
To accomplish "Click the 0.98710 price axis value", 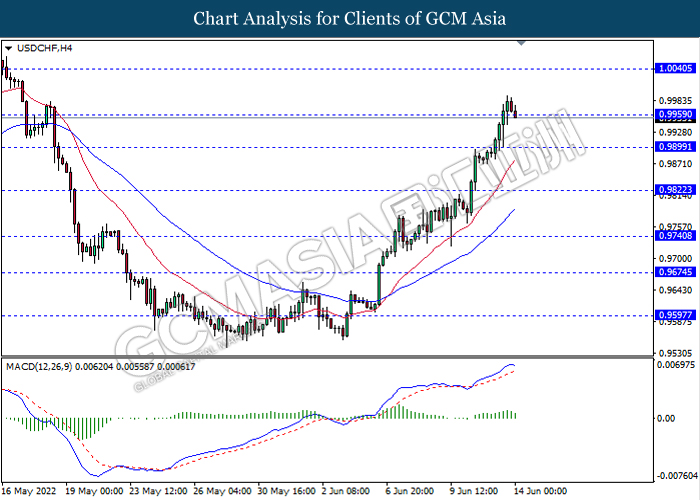I will (x=675, y=164).
